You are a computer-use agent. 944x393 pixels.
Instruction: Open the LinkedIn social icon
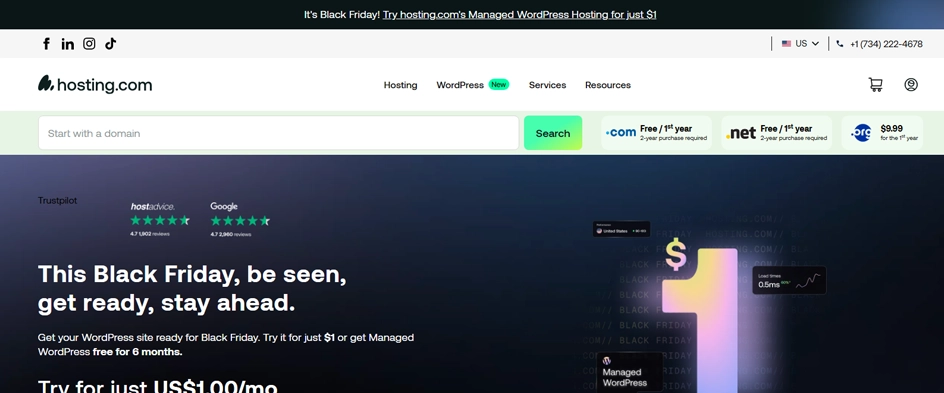coord(67,43)
